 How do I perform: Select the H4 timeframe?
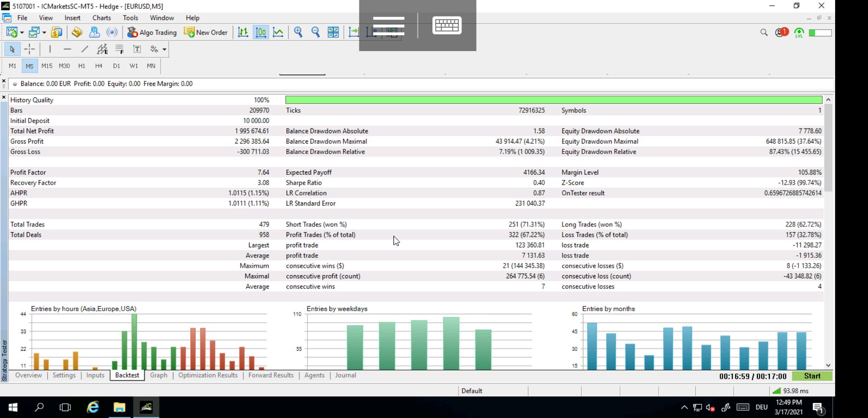(99, 66)
